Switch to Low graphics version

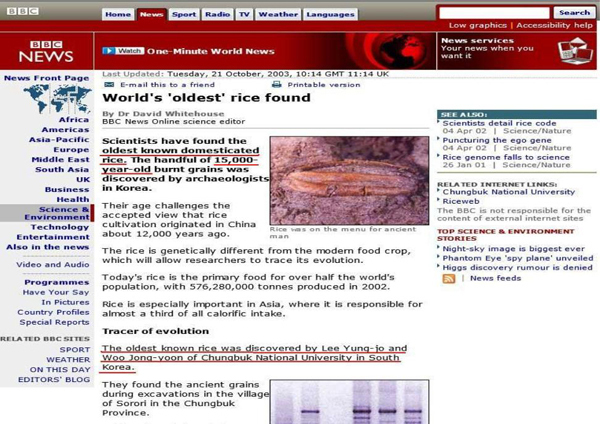pos(478,25)
